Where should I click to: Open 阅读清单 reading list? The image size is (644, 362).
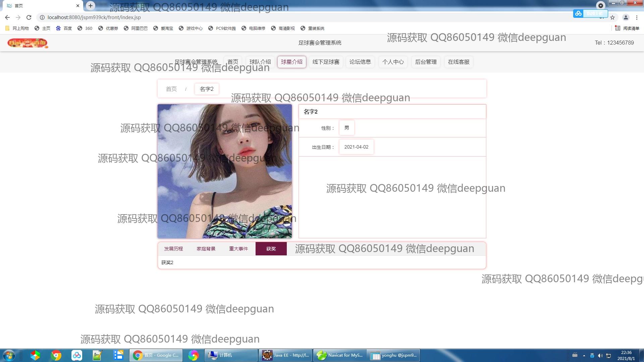tap(627, 28)
